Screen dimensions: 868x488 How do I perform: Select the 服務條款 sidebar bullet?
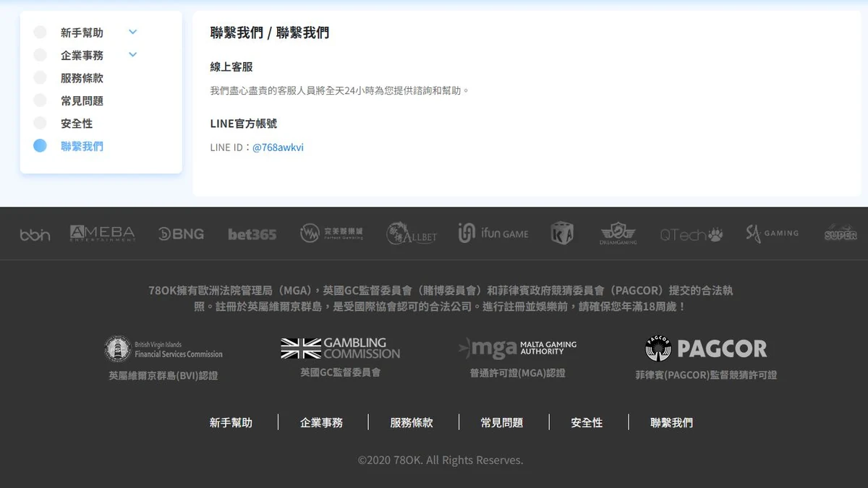coord(40,78)
